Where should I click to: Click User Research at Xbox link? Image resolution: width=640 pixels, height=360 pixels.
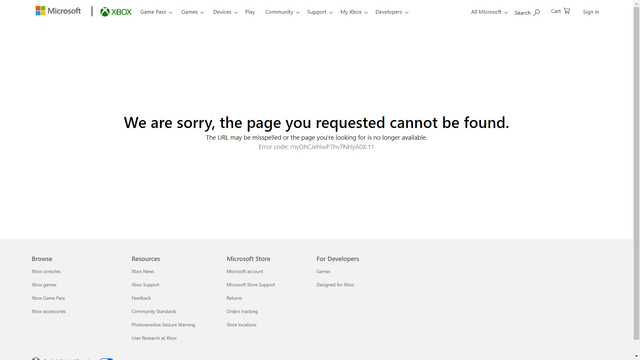154,338
